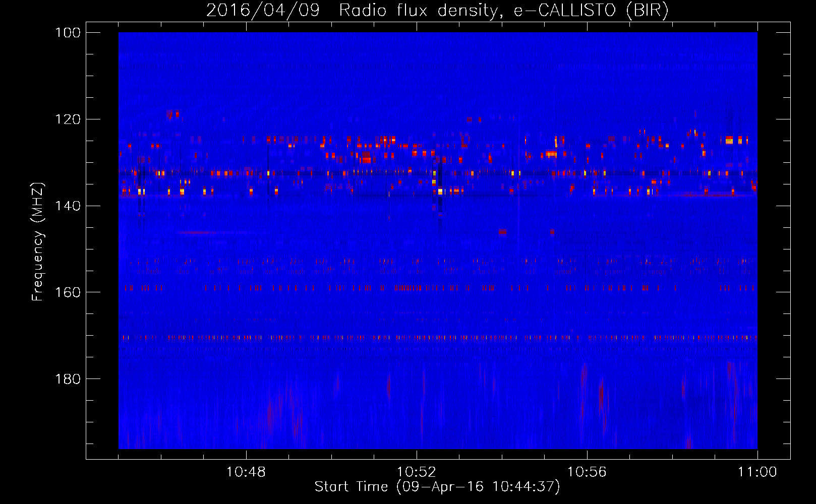Click the time tick label 10:56

pyautogui.click(x=587, y=472)
